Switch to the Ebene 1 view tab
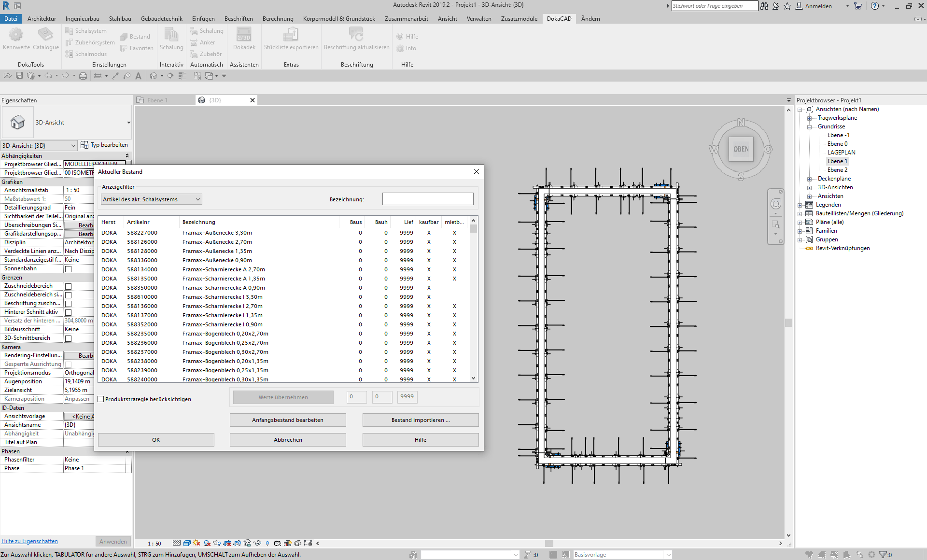 point(157,100)
